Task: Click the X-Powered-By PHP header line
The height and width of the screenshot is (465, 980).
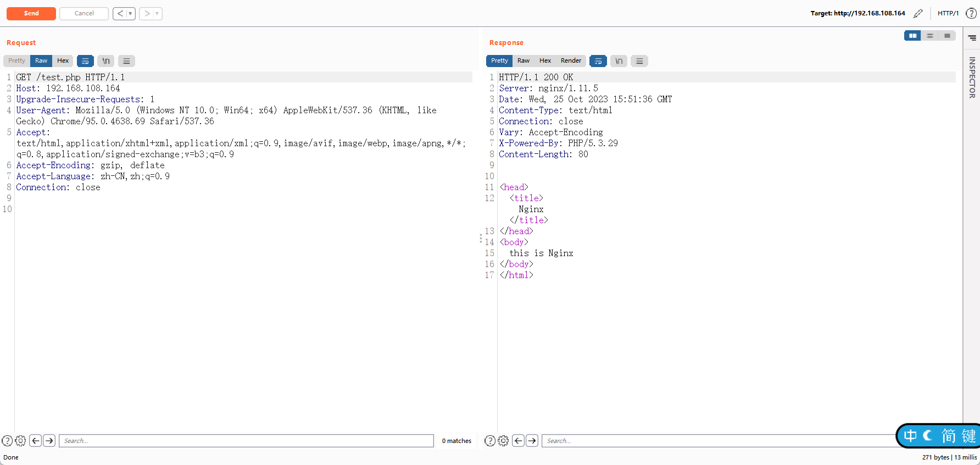Action: 559,143
